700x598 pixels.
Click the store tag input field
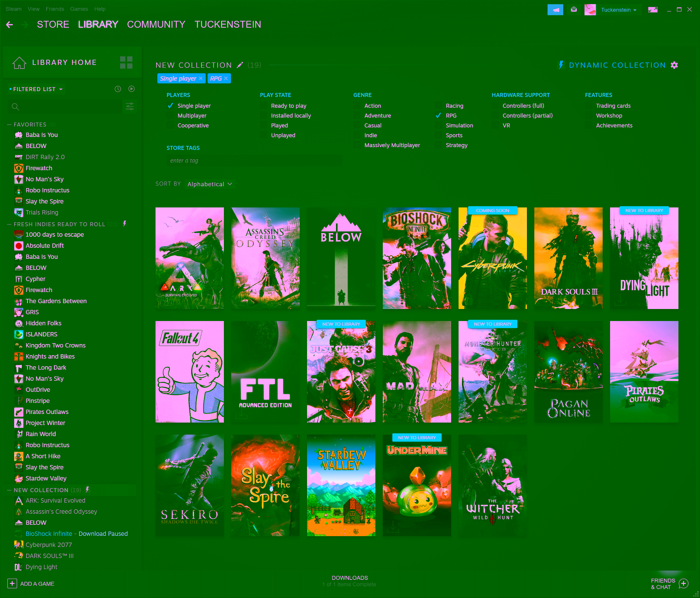click(x=254, y=161)
